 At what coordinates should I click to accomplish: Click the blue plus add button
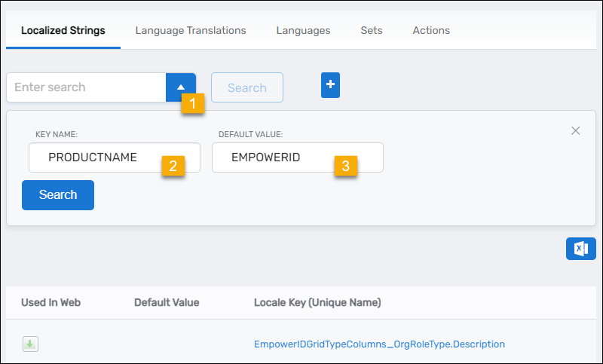coord(330,85)
